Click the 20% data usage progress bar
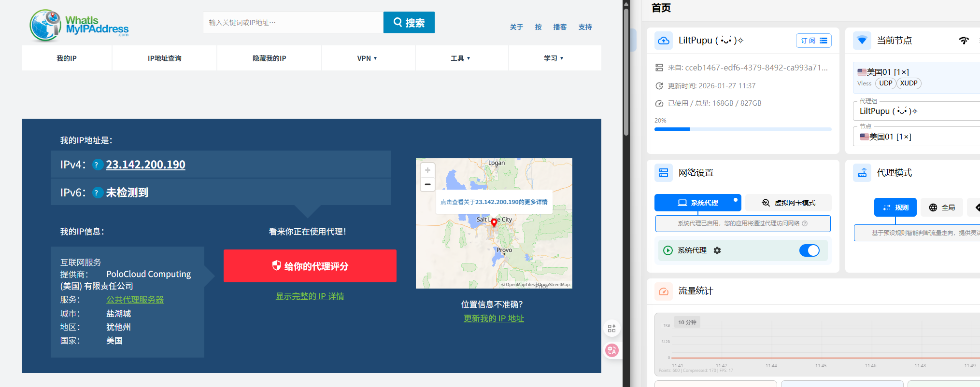The width and height of the screenshot is (980, 387). [742, 129]
